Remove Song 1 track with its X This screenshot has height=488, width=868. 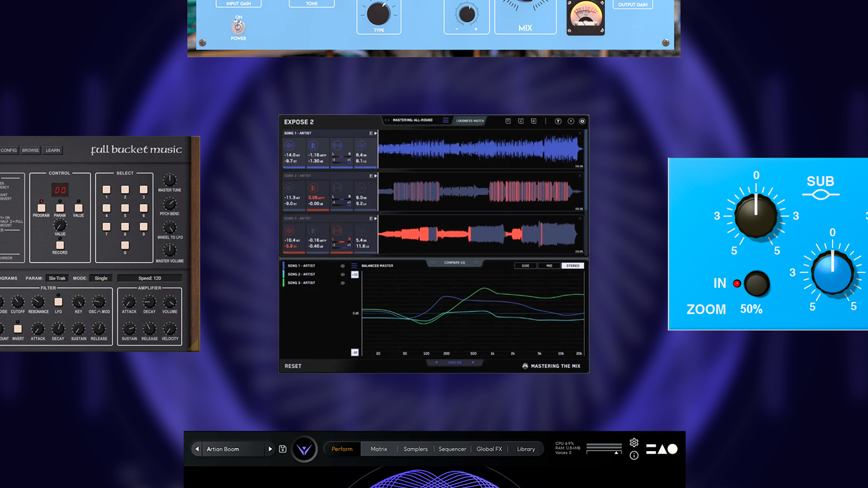[580, 133]
